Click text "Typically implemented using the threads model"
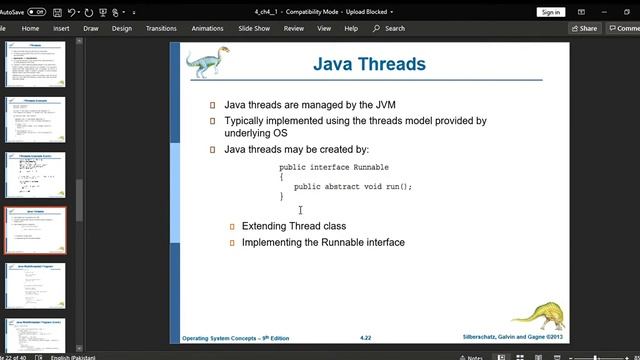 tap(328, 121)
